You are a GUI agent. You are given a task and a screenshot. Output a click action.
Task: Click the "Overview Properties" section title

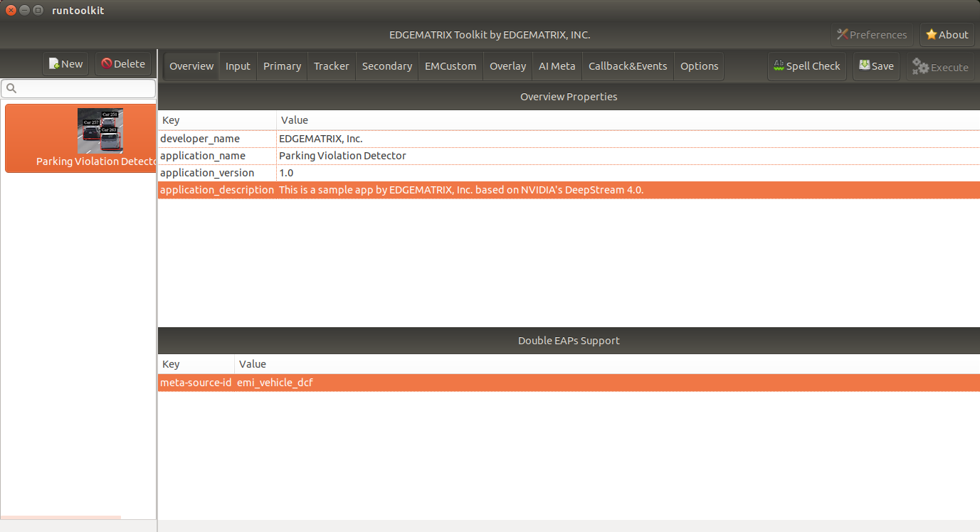(569, 97)
